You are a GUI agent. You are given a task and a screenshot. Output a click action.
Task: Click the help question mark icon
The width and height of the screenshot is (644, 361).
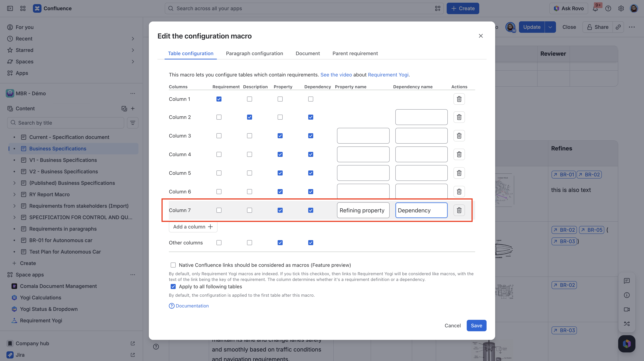[x=608, y=9]
